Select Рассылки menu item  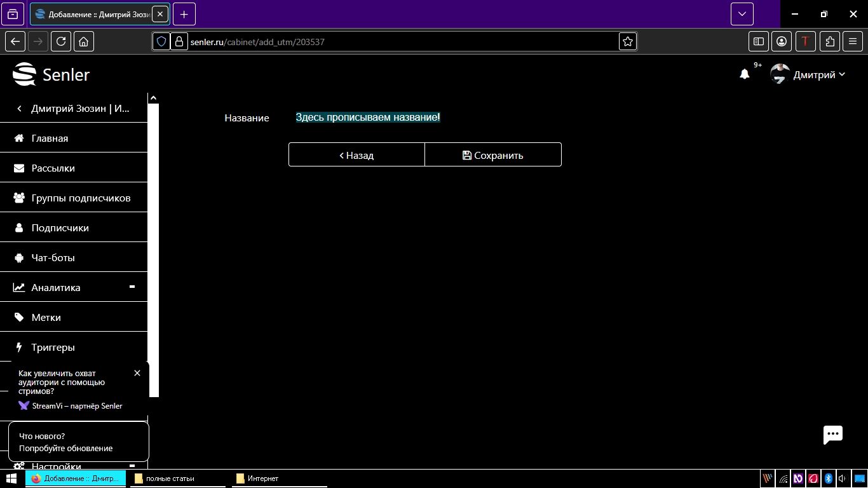point(74,168)
